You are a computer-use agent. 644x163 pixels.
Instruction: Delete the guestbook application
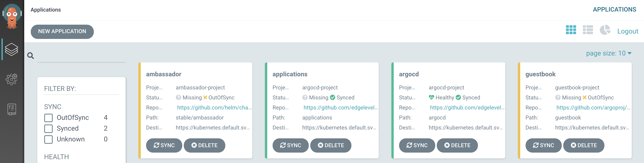(583, 145)
